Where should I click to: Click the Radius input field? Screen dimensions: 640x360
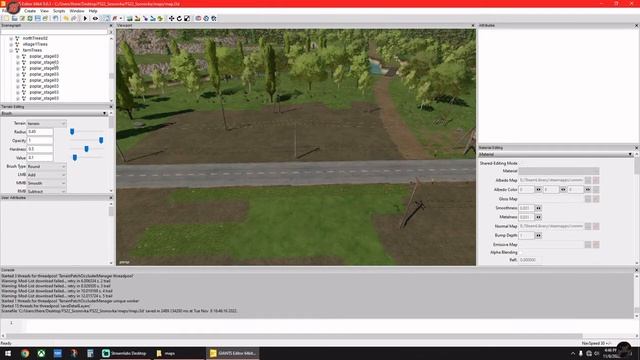[x=40, y=132]
